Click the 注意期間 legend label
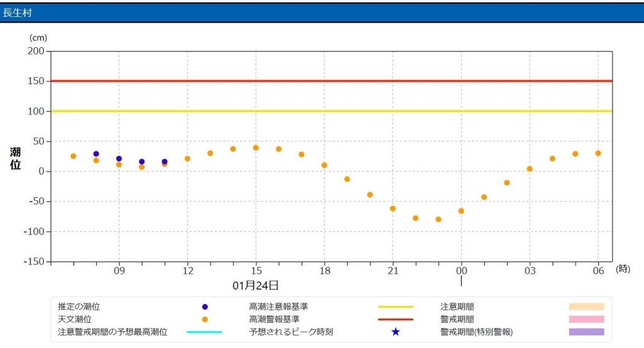The width and height of the screenshot is (644, 348). point(457,307)
